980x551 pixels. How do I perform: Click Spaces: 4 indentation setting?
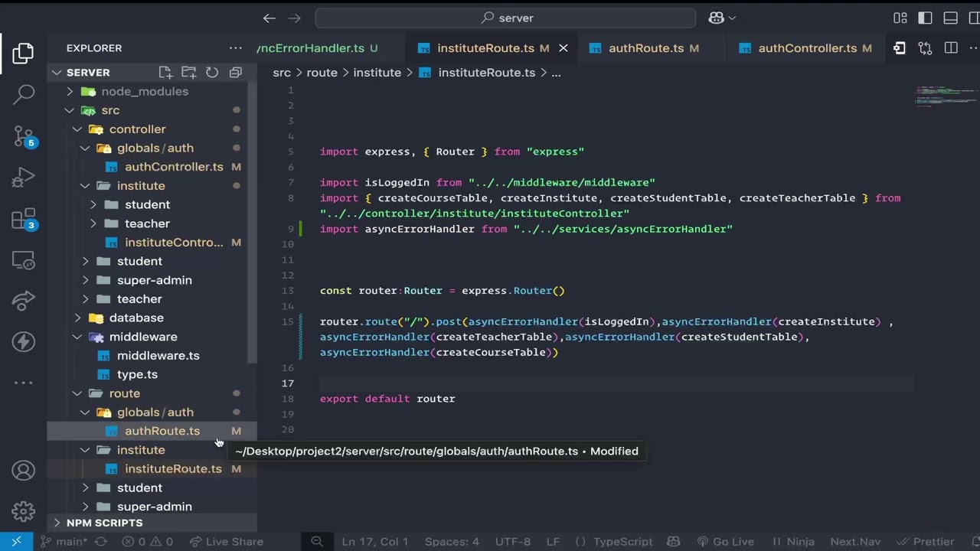click(x=452, y=541)
